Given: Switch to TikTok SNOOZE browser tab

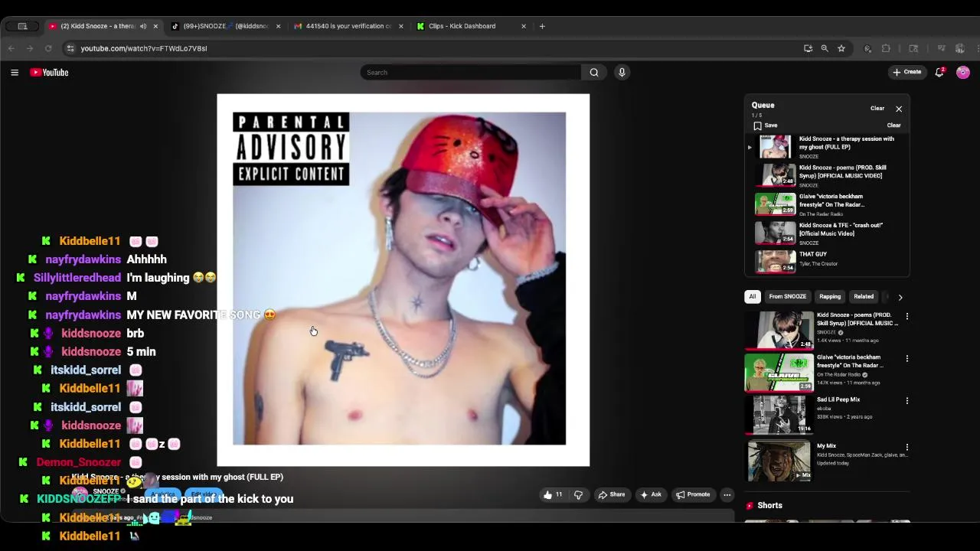Looking at the screenshot, I should [x=226, y=26].
